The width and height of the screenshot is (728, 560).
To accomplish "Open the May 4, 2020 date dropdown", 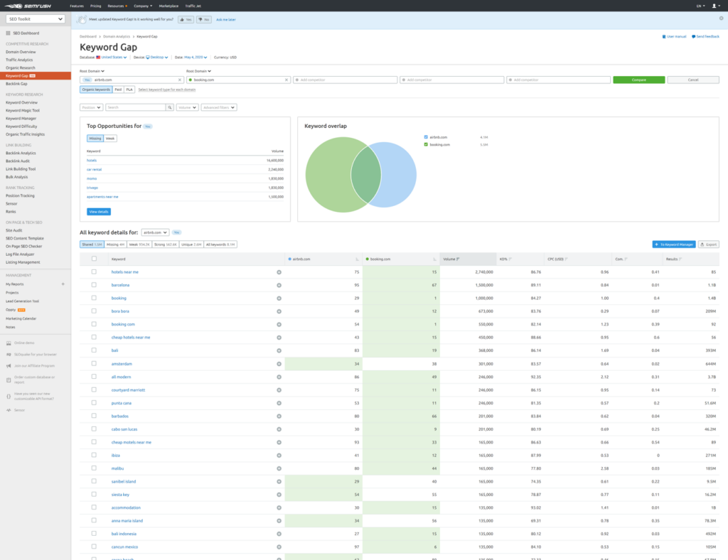I will 196,58.
